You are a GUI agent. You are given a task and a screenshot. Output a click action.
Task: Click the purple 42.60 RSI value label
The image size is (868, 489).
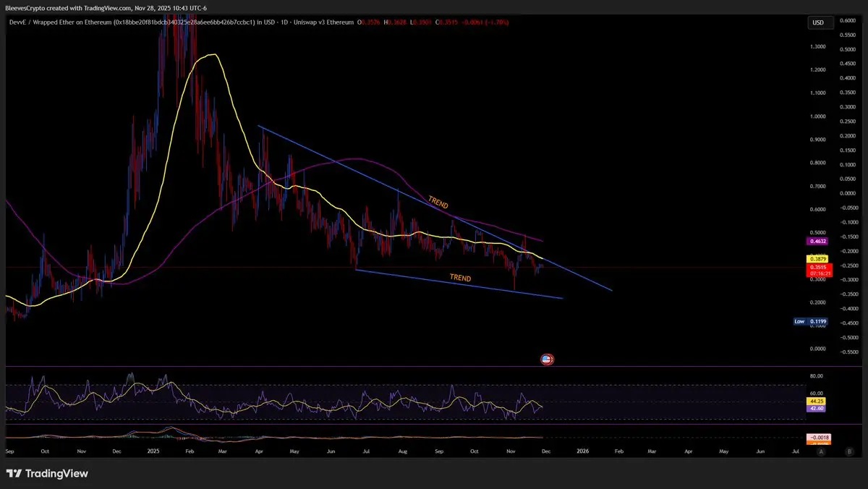(817, 408)
